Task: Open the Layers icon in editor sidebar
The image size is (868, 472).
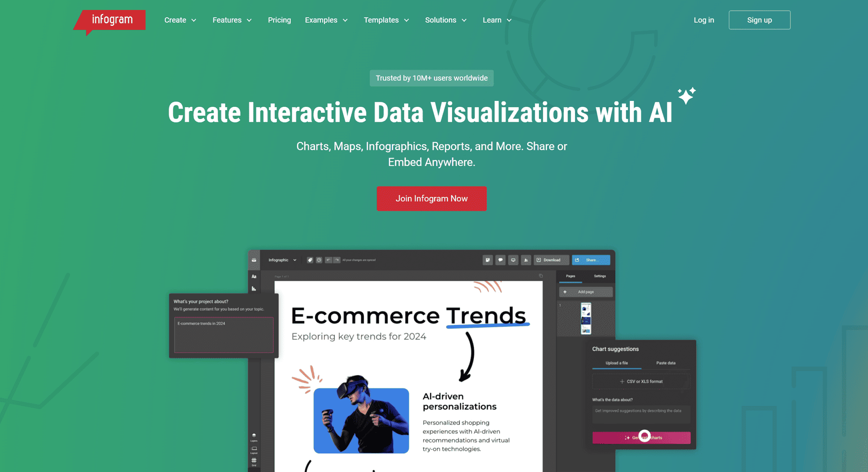Action: click(x=254, y=437)
